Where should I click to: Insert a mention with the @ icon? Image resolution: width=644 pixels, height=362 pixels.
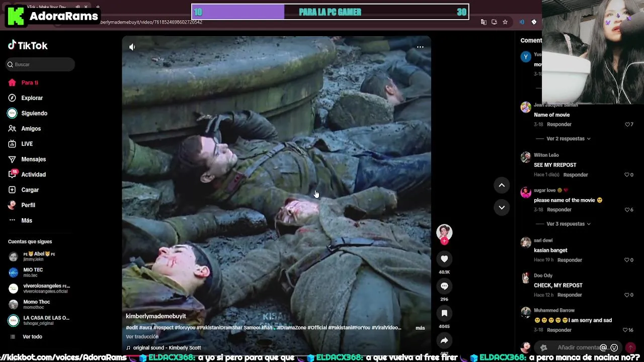click(604, 347)
